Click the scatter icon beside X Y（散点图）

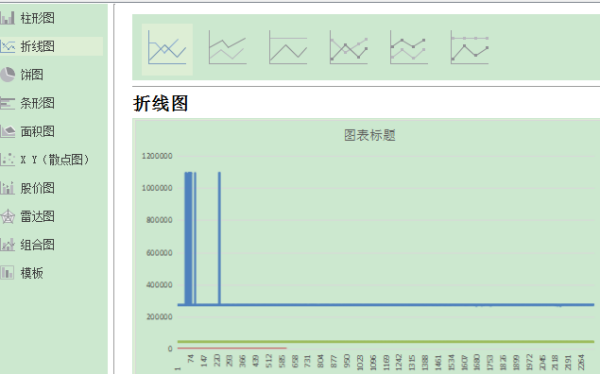[8, 160]
